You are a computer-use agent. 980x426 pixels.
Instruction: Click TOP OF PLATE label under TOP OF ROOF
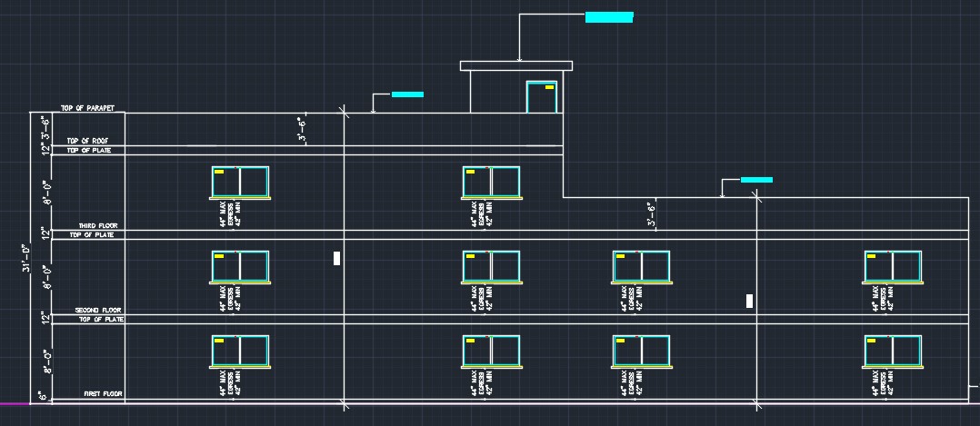click(89, 151)
